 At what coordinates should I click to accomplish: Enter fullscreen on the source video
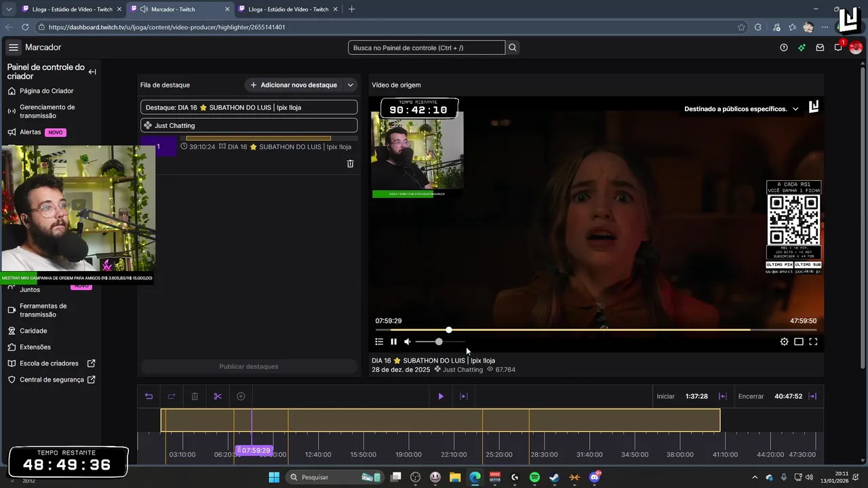tap(813, 342)
